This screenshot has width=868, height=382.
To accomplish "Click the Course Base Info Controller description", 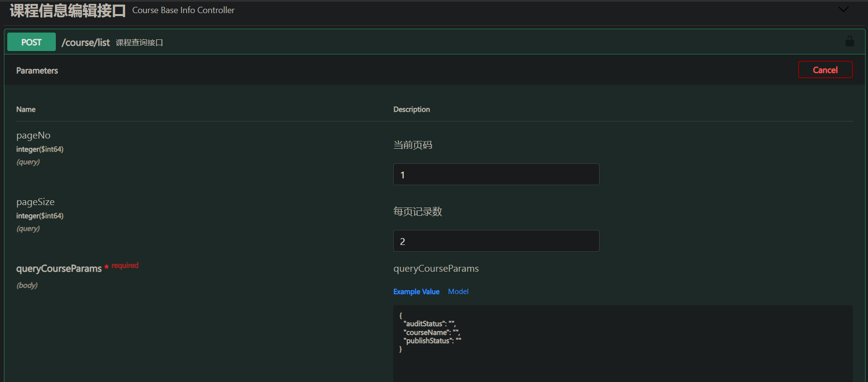I will 183,10.
